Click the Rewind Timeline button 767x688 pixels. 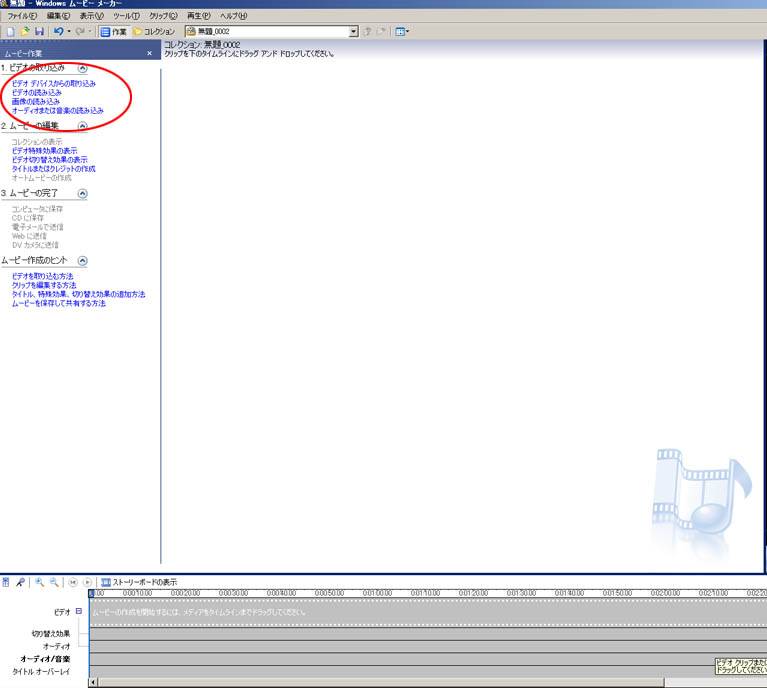pyautogui.click(x=73, y=582)
